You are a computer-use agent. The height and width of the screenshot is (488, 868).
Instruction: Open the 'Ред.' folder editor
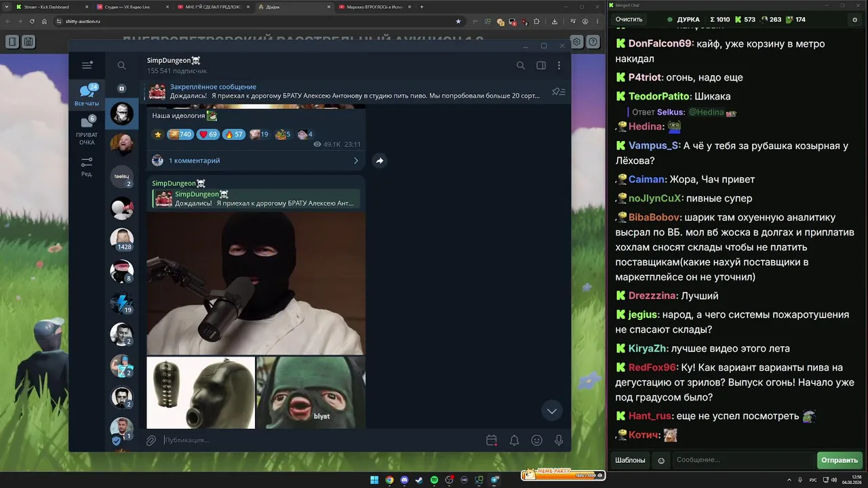87,167
